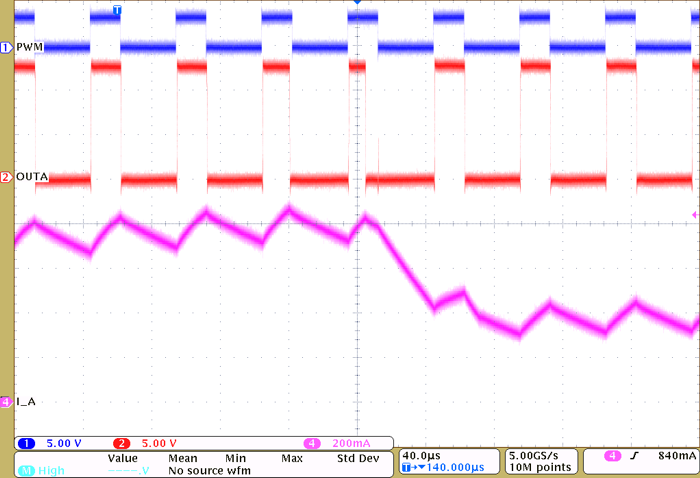
Task: Click the channel 4 trigger source badge
Action: point(612,456)
